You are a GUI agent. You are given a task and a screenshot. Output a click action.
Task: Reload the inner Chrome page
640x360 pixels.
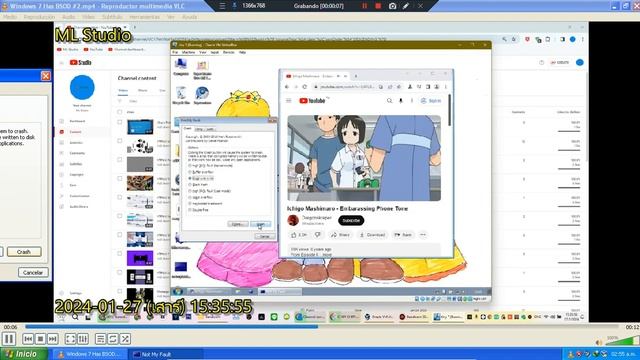point(304,87)
